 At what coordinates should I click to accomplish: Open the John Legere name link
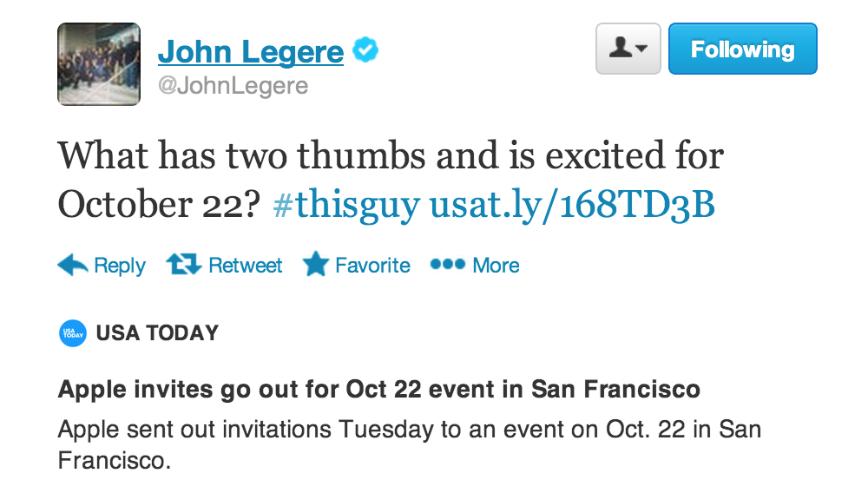pos(250,52)
